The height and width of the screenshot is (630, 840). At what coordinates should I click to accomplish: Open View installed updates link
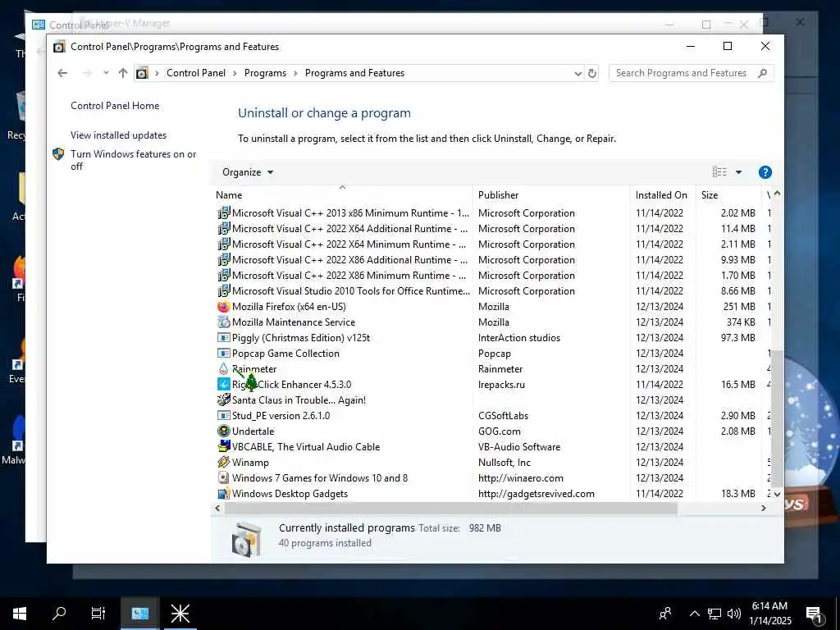pyautogui.click(x=118, y=135)
